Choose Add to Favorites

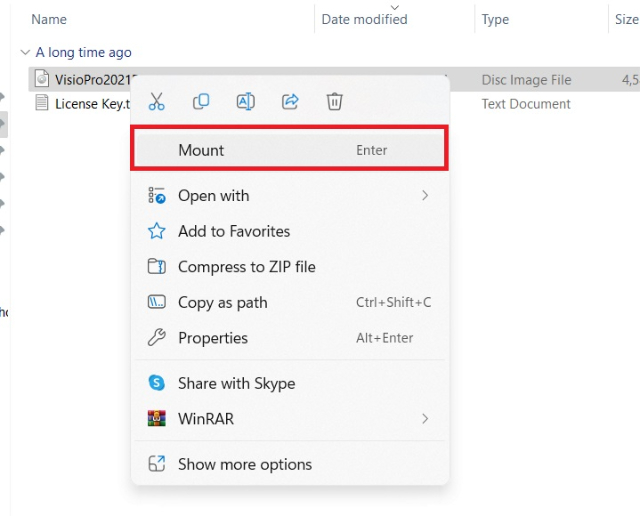coord(234,231)
